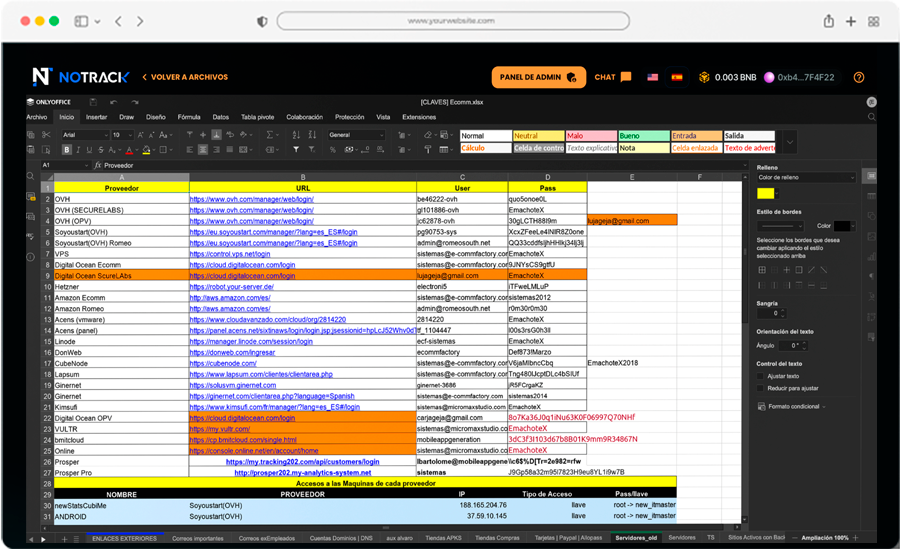Open the image settings icon in the right sidebar
Screen dimensions: 900x549
(x=871, y=237)
